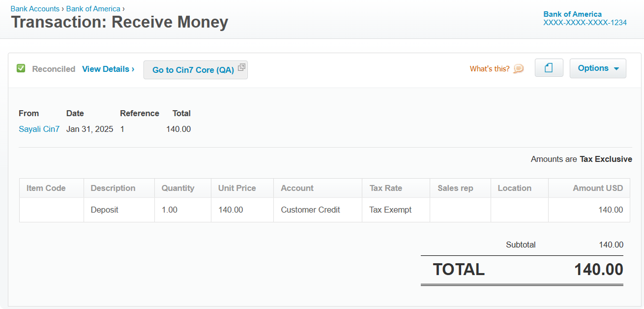Open Bank of America breadcrumb link
Viewport: 644px width, 309px height.
click(x=93, y=9)
